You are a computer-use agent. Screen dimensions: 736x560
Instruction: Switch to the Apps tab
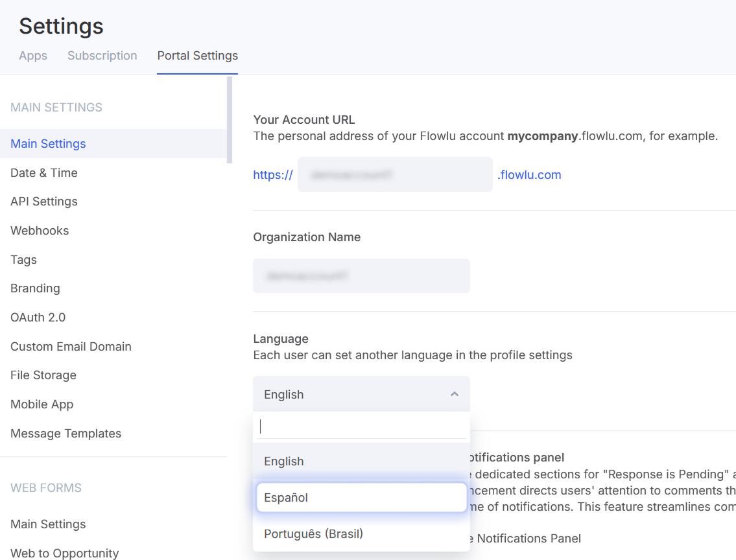(x=33, y=56)
